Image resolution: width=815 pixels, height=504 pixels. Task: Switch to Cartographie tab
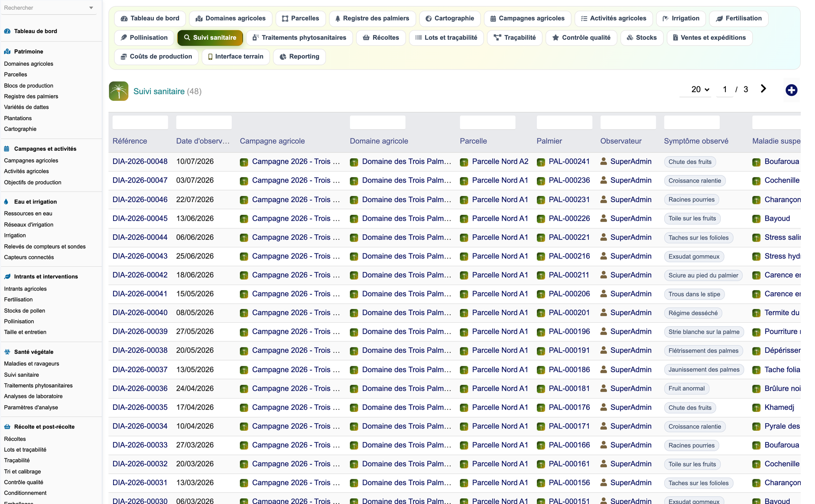[450, 18]
